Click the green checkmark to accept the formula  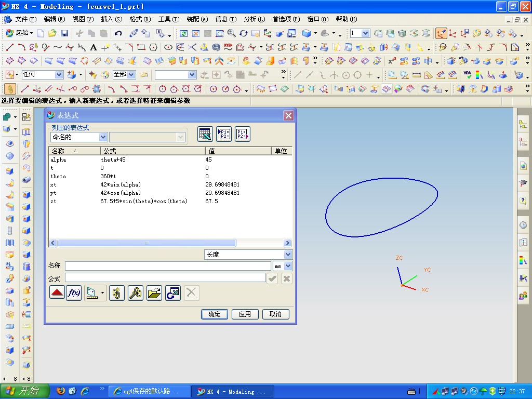[x=272, y=278]
